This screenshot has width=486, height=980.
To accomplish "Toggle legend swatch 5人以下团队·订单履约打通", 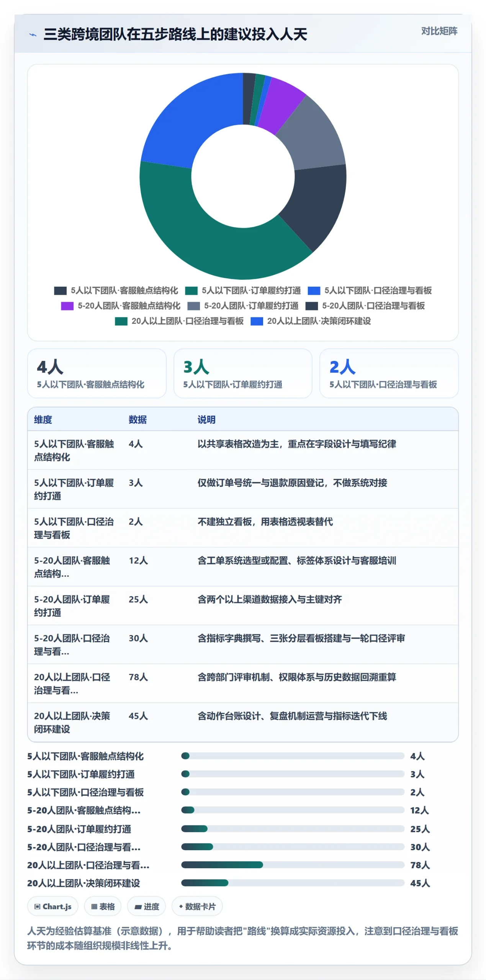I will pyautogui.click(x=191, y=291).
